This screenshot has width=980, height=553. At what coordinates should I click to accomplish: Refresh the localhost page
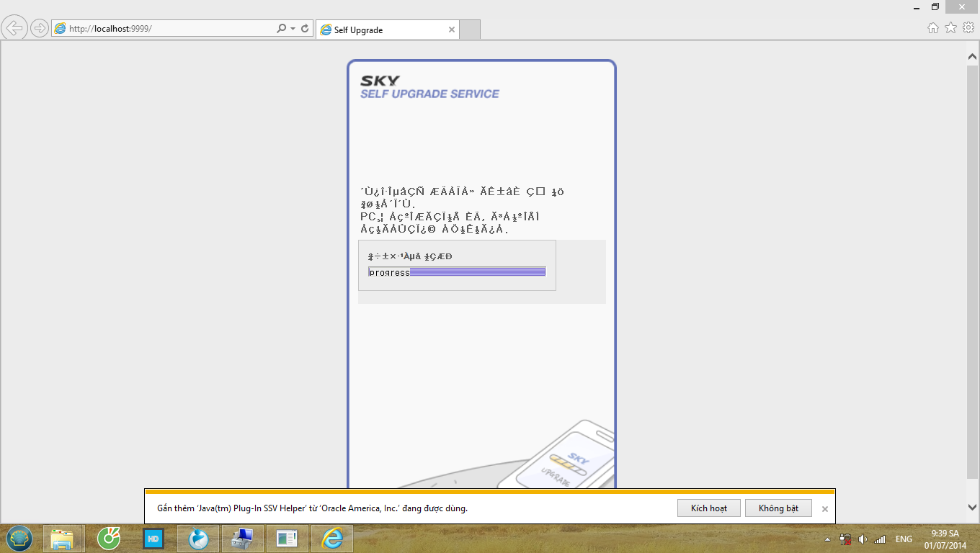point(305,29)
